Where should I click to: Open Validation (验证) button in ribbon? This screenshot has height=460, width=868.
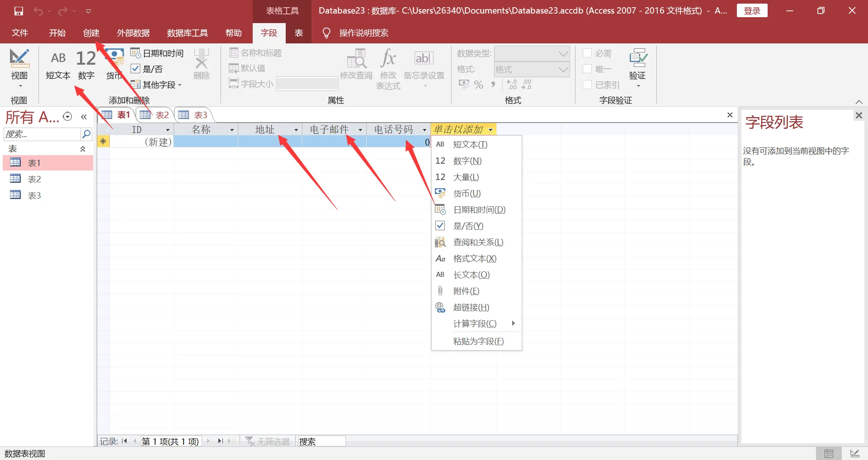pyautogui.click(x=637, y=68)
